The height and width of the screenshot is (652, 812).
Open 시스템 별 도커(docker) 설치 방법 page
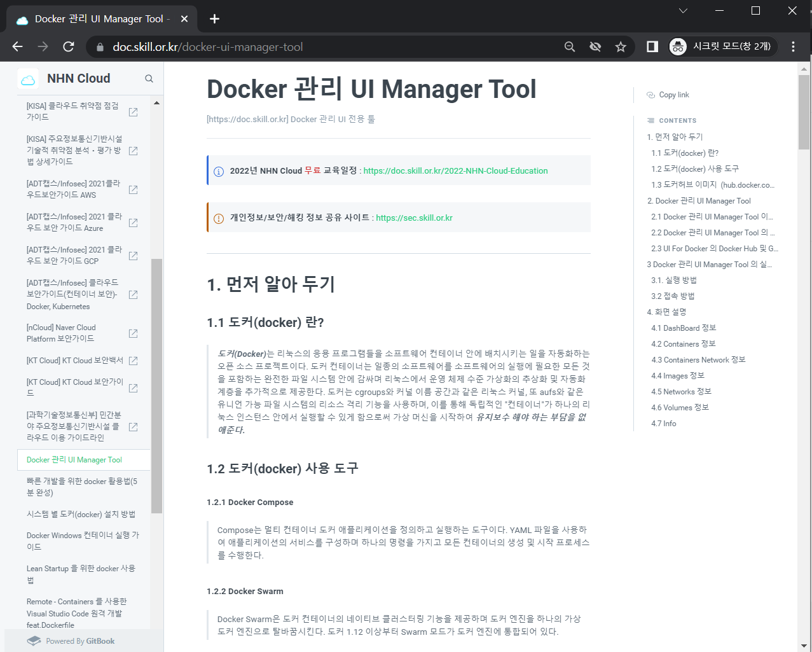(x=81, y=514)
